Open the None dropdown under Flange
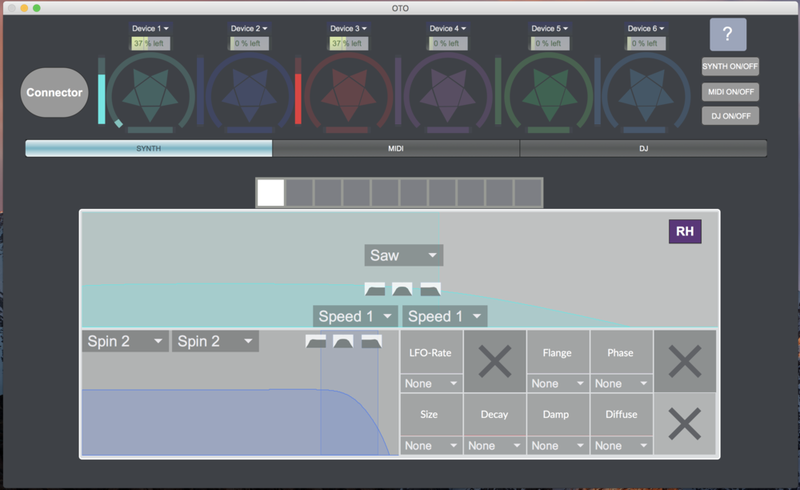The width and height of the screenshot is (800, 490). pos(556,383)
